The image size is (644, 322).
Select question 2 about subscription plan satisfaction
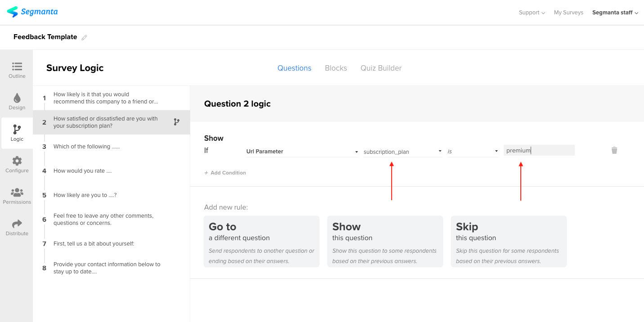pos(112,122)
